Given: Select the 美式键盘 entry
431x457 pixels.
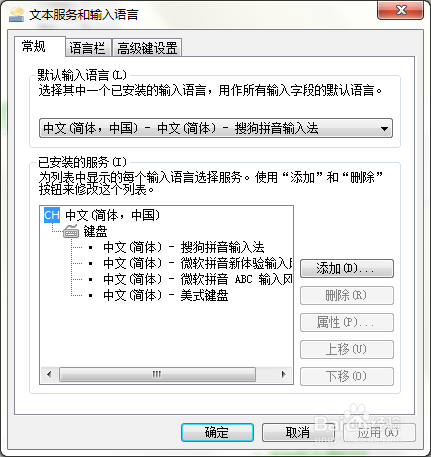Looking at the screenshot, I should (166, 295).
